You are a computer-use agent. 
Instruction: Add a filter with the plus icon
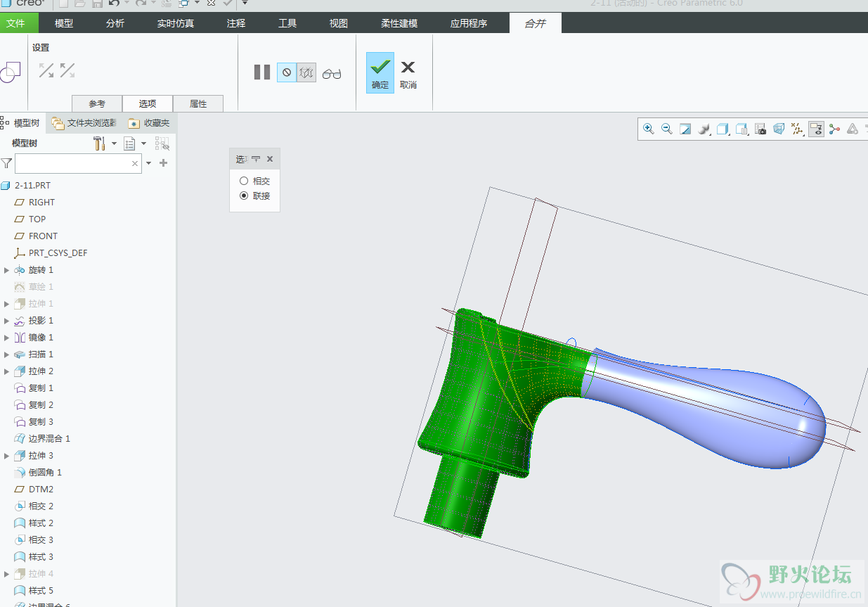point(164,163)
